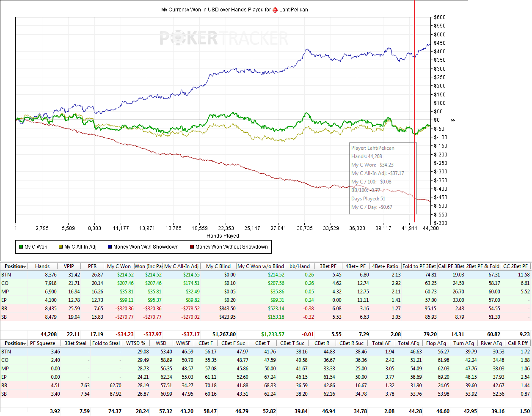Click the x-axis label 22,353
The width and height of the screenshot is (532, 416).
(226, 228)
